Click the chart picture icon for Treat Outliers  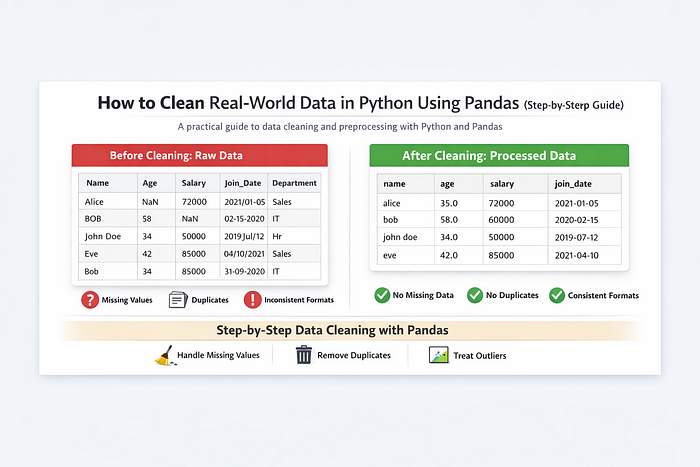438,355
